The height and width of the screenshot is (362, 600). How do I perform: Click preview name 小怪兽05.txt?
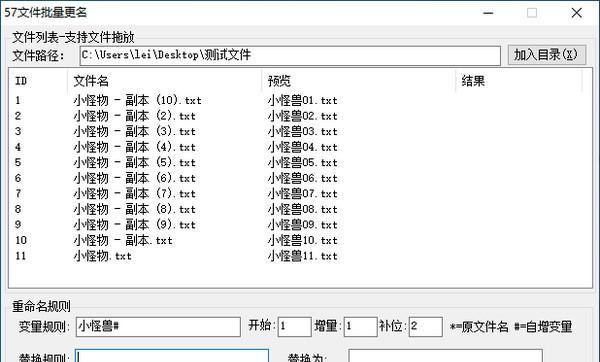[x=302, y=163]
